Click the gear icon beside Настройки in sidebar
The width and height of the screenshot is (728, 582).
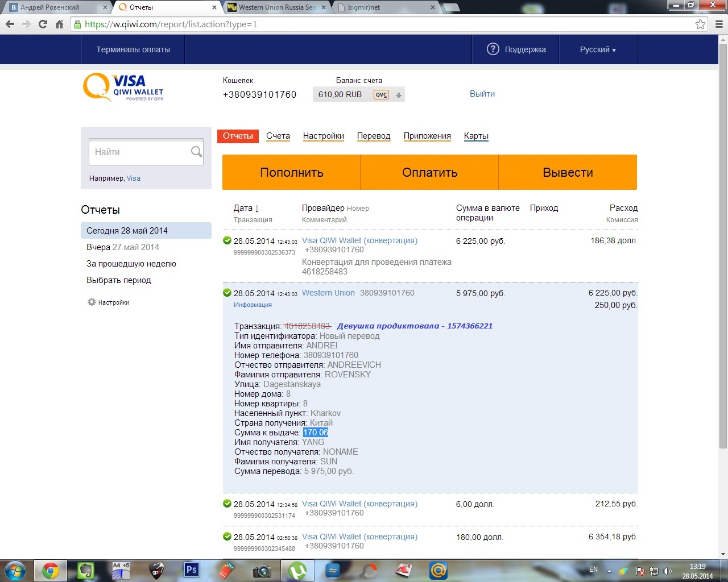coord(92,302)
